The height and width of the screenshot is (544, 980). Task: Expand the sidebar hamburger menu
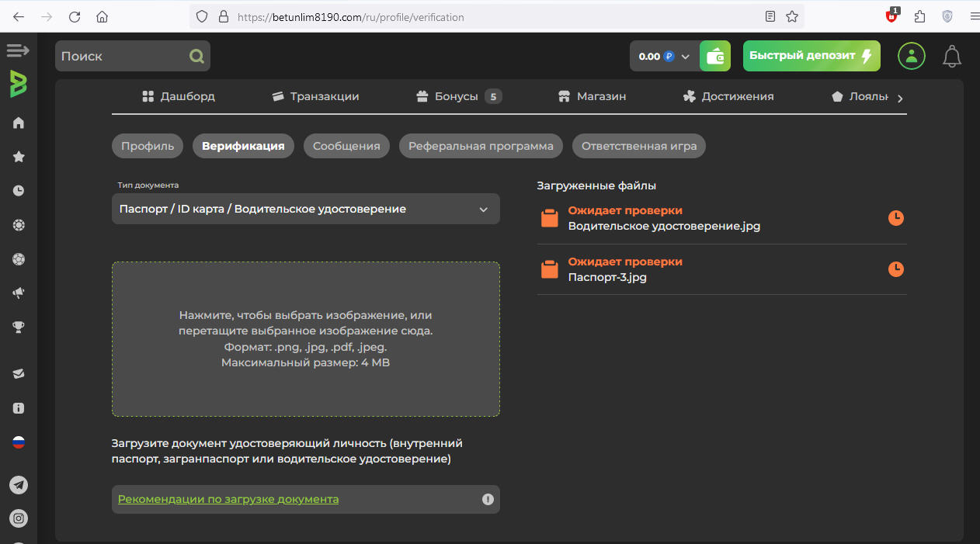tap(17, 51)
